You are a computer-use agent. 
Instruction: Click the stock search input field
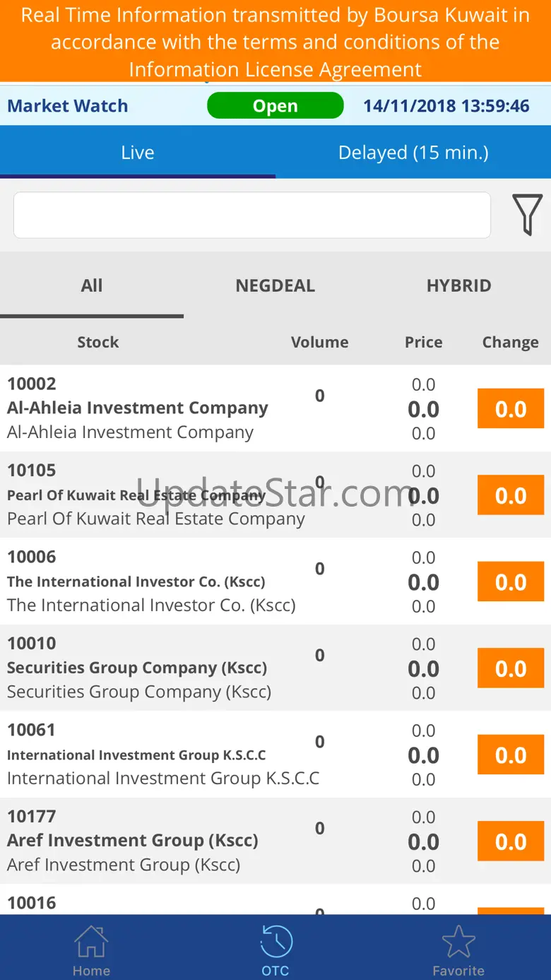252,215
